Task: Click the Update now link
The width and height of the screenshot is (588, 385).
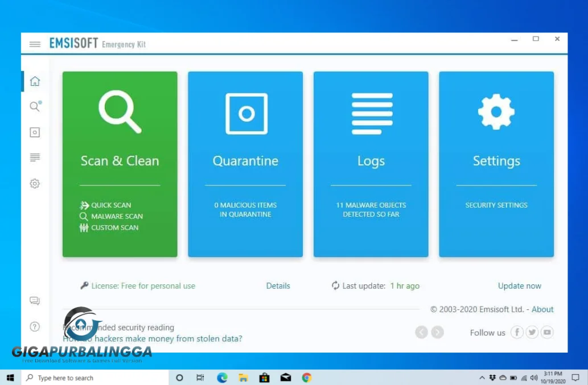Action: (519, 285)
